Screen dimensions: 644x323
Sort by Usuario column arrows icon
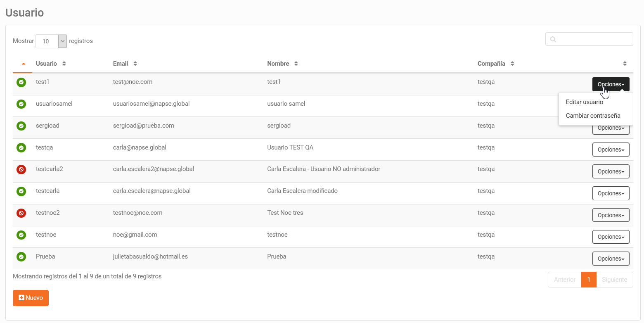pos(64,64)
